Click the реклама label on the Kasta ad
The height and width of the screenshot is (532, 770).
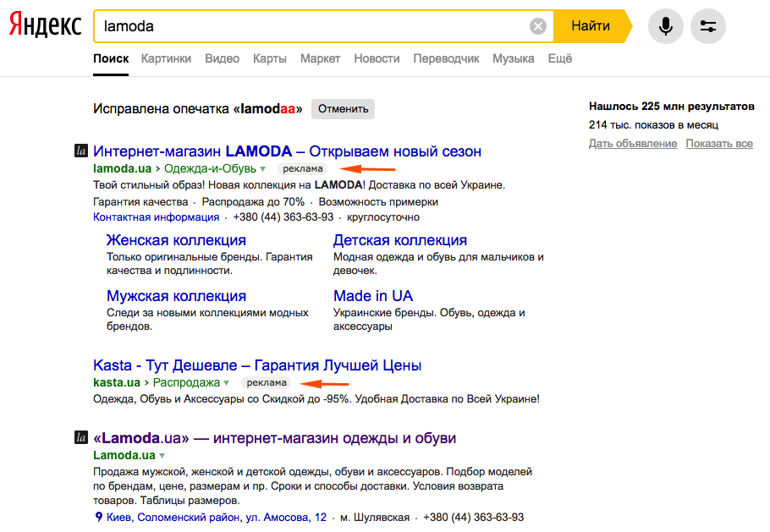[x=267, y=382]
